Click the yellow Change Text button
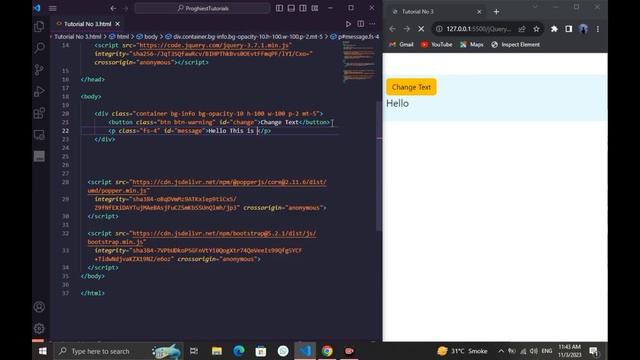This screenshot has height=360, width=640. click(411, 87)
